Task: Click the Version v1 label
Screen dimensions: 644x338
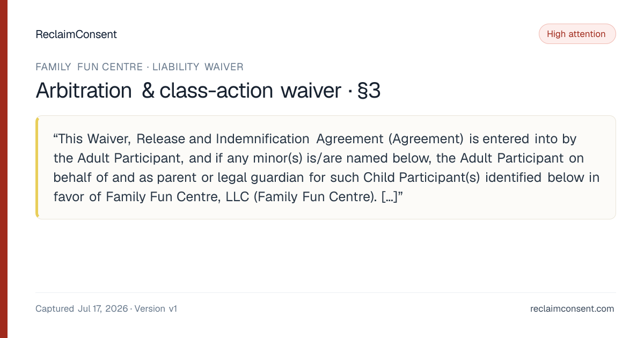Action: pos(156,308)
